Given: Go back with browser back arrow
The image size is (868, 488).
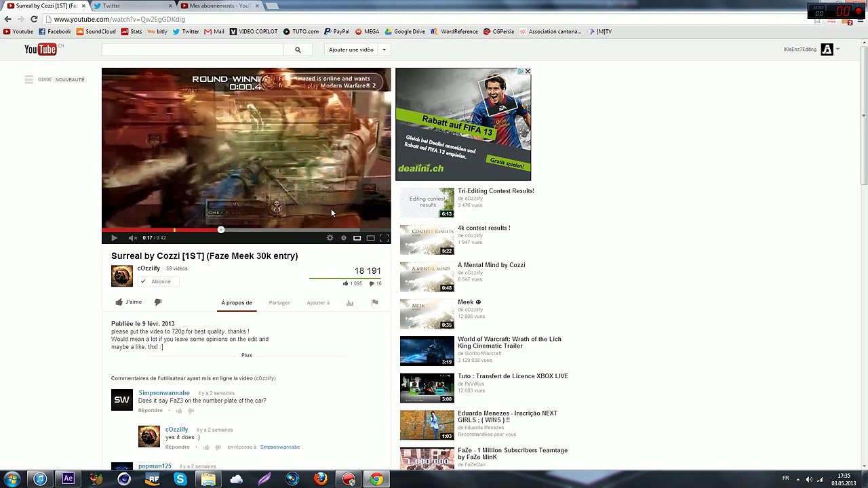Looking at the screenshot, I should tap(7, 19).
